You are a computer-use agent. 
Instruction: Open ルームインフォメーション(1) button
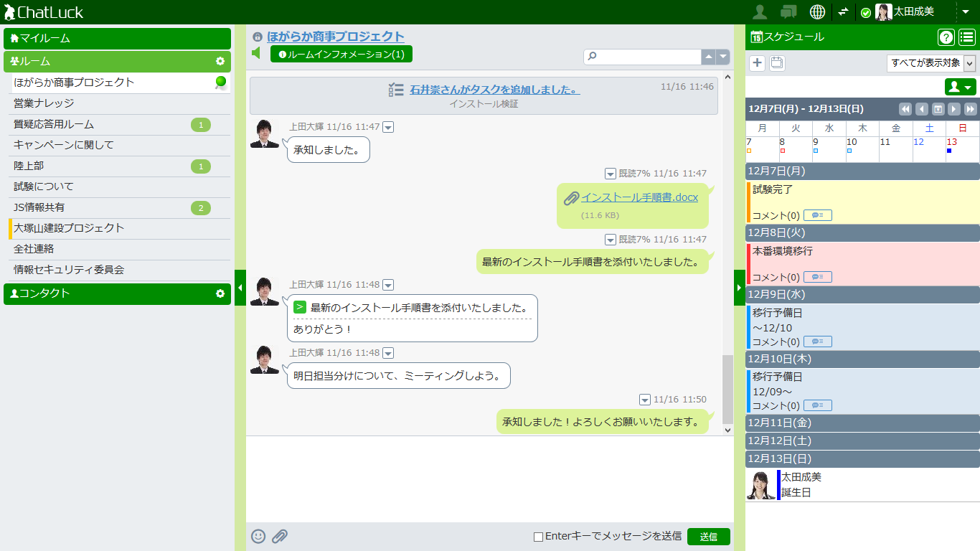[x=341, y=54]
